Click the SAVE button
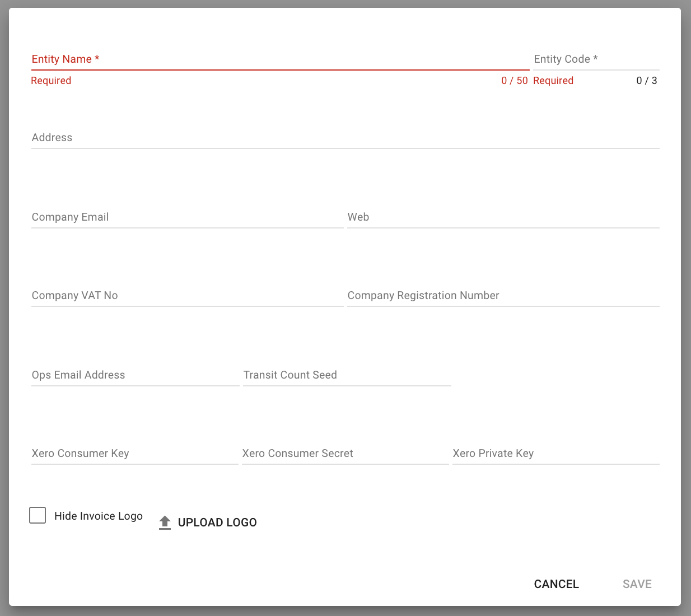 tap(637, 584)
